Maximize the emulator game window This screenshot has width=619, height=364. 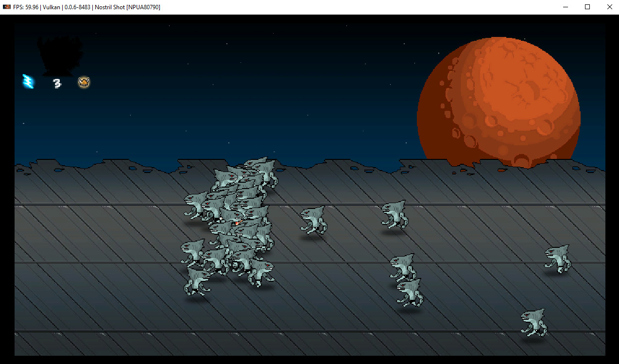tap(587, 7)
